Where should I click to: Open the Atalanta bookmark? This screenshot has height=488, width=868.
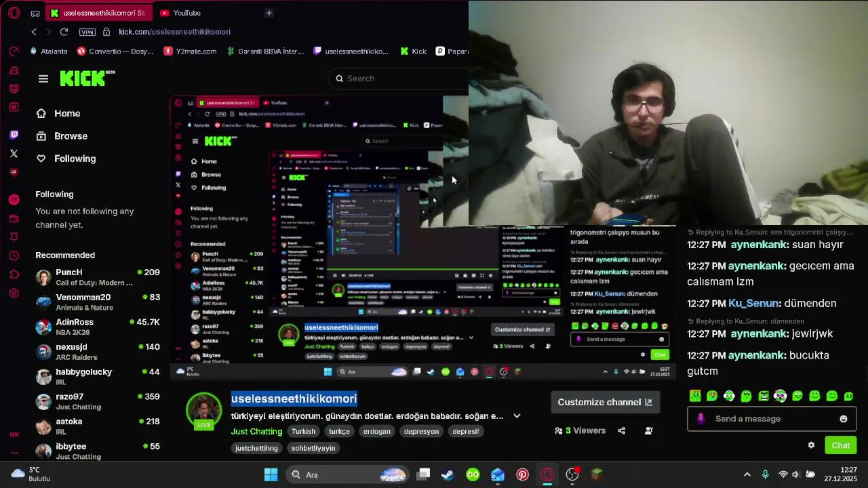coord(48,52)
